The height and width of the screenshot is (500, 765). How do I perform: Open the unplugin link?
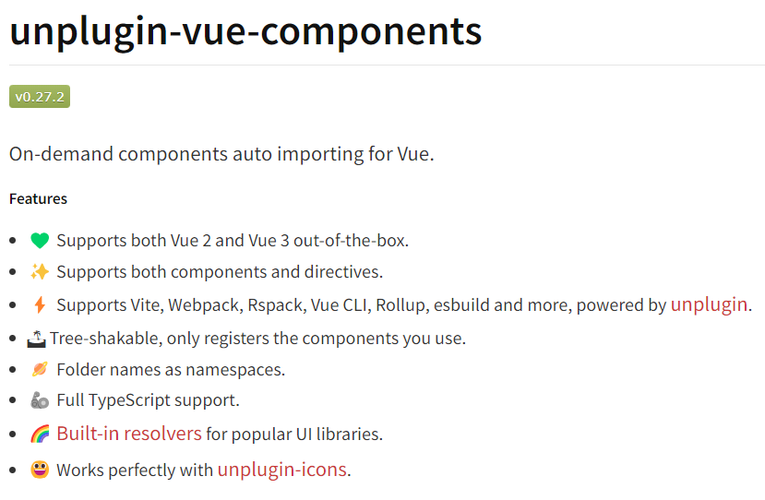coord(709,304)
